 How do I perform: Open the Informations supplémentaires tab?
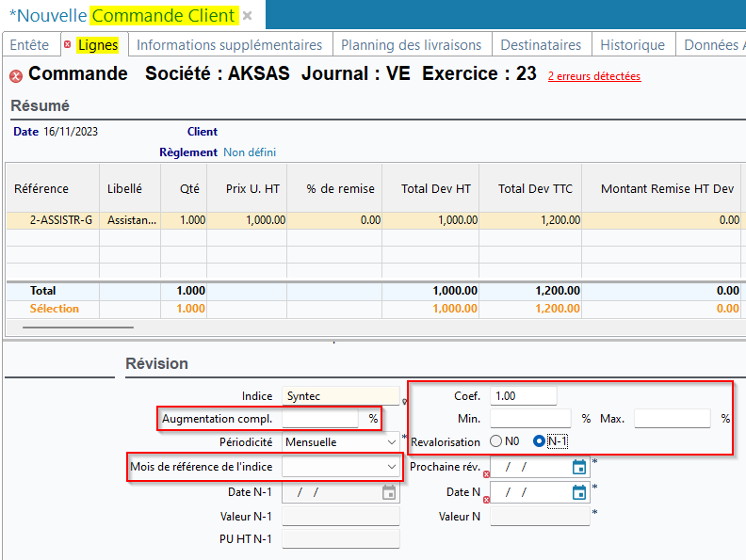point(229,44)
